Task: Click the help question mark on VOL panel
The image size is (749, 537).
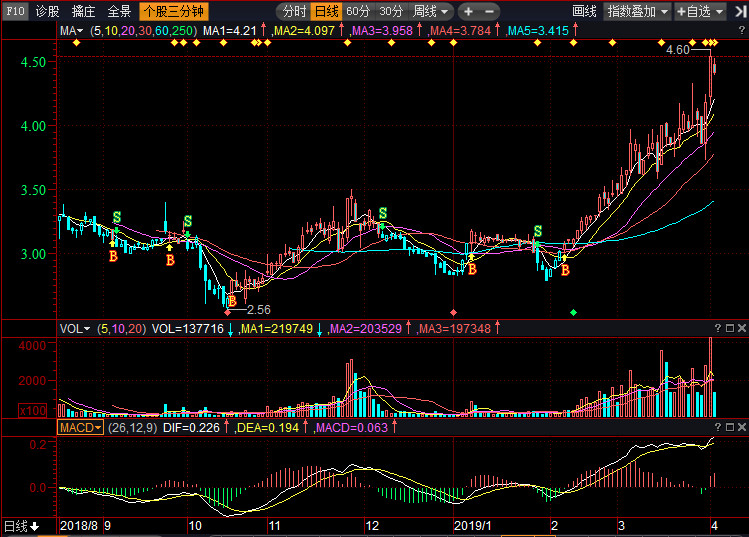Action: (x=717, y=328)
